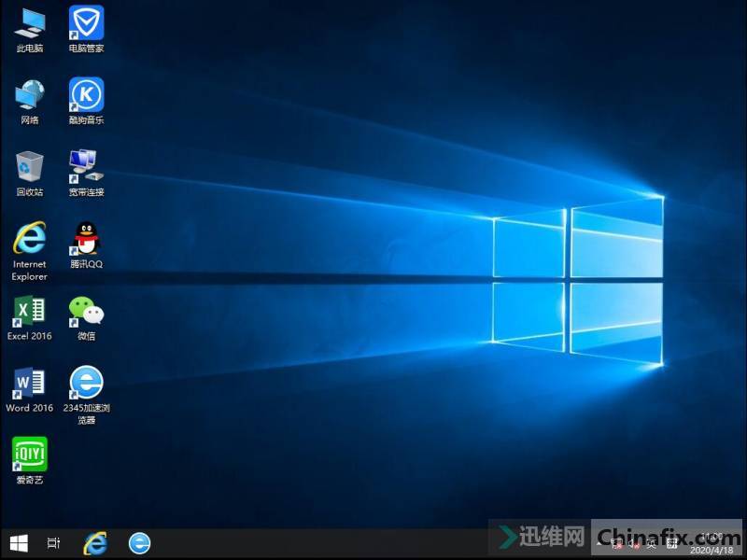Open Task View from the taskbar
The image size is (747, 560).
tap(53, 543)
